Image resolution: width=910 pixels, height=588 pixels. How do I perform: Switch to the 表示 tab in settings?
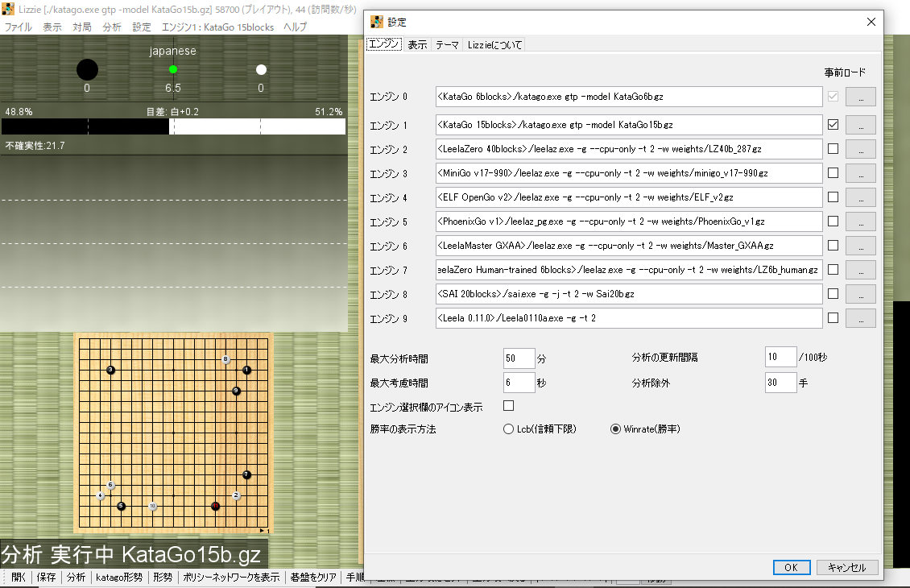tap(417, 44)
